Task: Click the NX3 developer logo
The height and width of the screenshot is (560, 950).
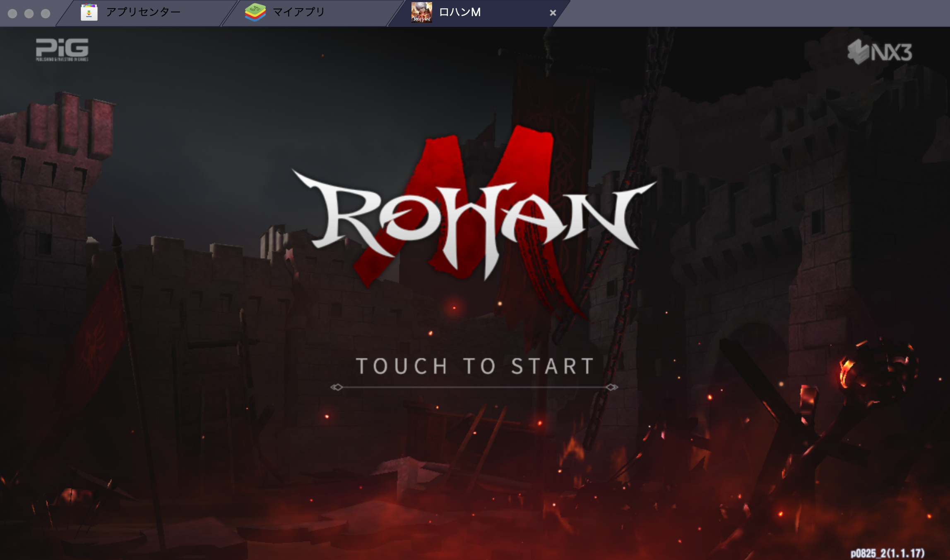Action: pyautogui.click(x=880, y=52)
